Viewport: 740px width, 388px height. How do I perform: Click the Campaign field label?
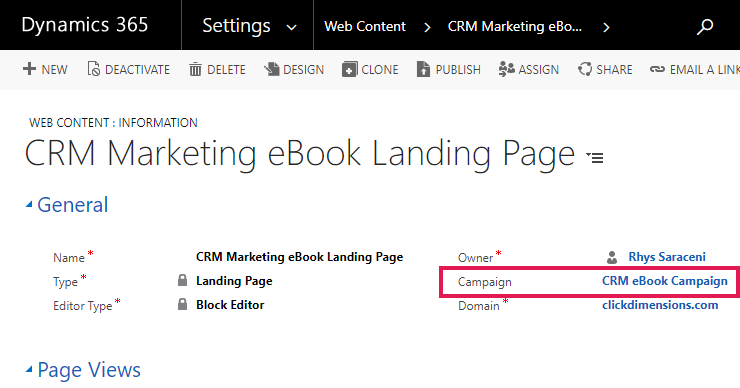(x=485, y=282)
